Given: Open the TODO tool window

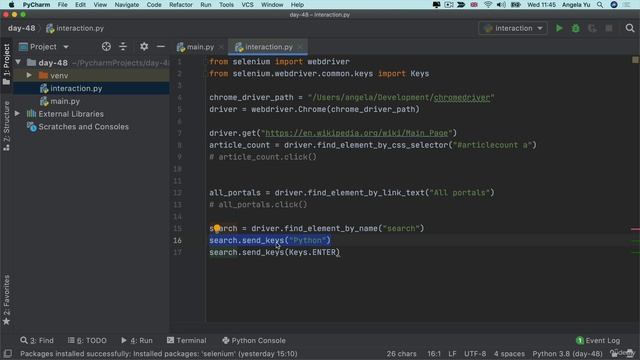Looking at the screenshot, I should coord(87,340).
